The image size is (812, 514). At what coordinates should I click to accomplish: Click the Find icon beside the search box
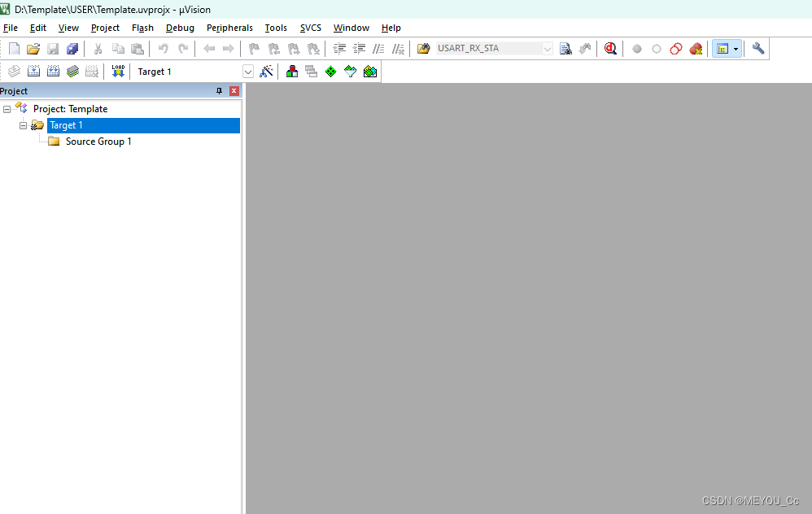pos(565,49)
